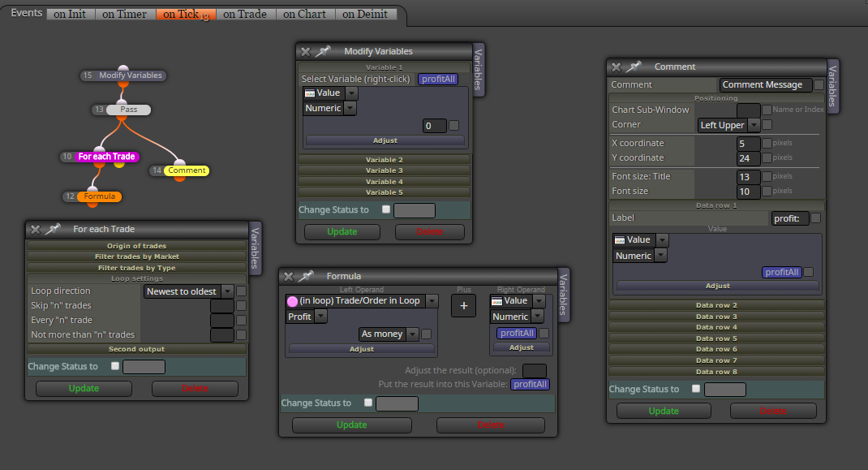
Task: Open right operand Value dropdown in Formula
Action: (x=518, y=301)
